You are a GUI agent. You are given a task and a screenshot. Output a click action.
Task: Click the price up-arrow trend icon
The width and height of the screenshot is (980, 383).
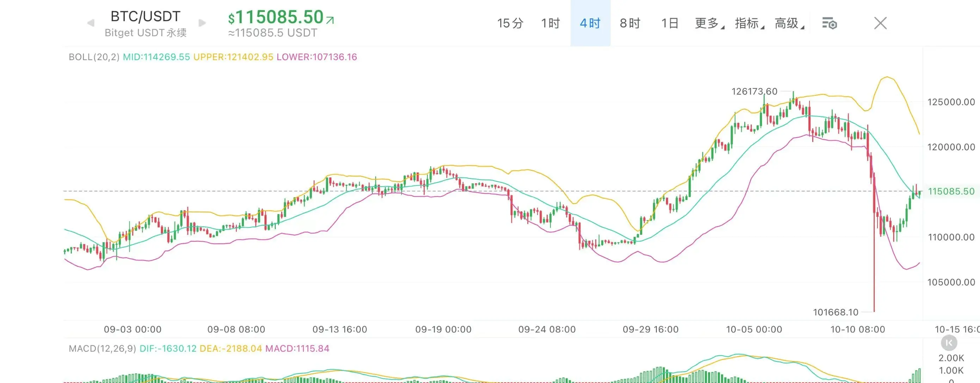pyautogui.click(x=330, y=20)
